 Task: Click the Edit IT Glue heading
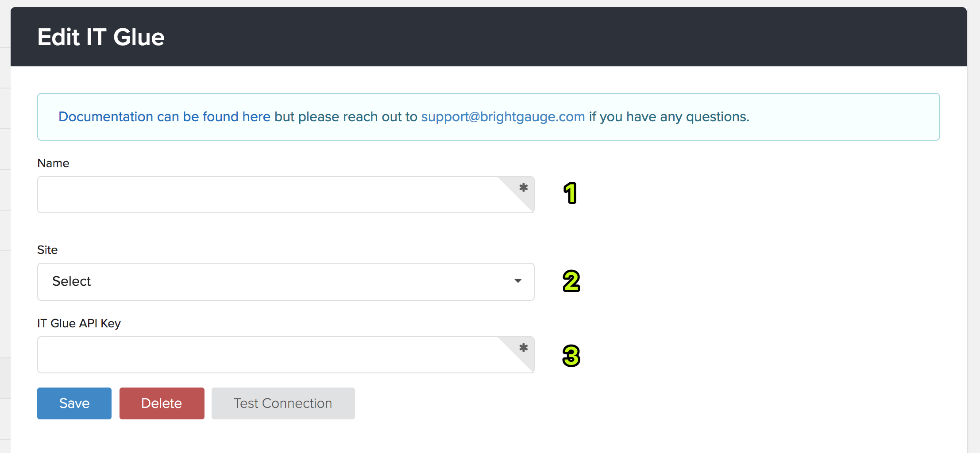[x=101, y=37]
